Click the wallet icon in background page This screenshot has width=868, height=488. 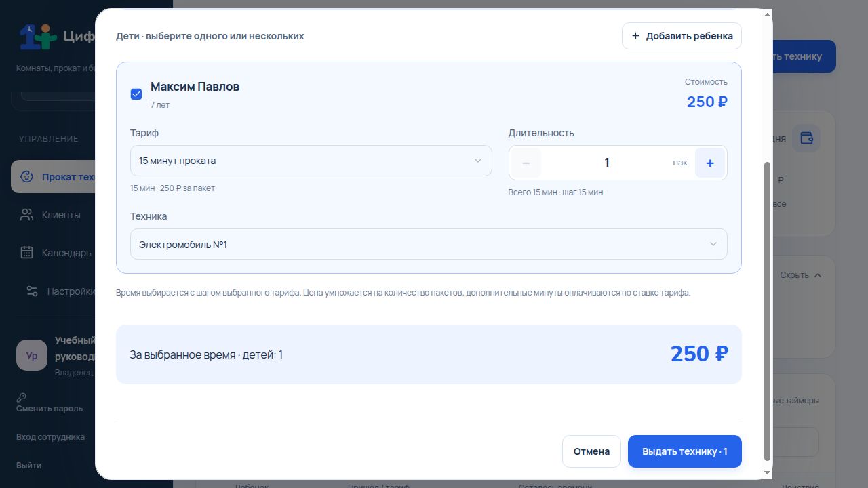point(806,138)
